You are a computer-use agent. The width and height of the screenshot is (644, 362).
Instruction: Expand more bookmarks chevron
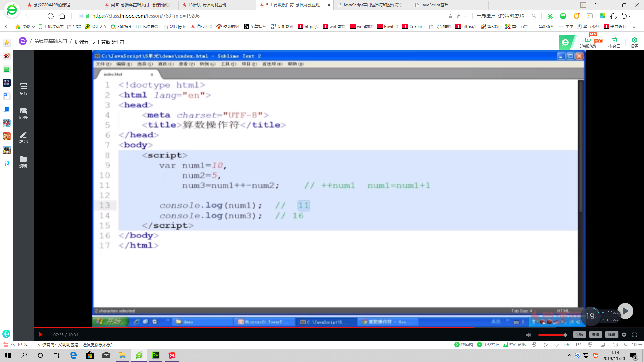click(x=634, y=27)
